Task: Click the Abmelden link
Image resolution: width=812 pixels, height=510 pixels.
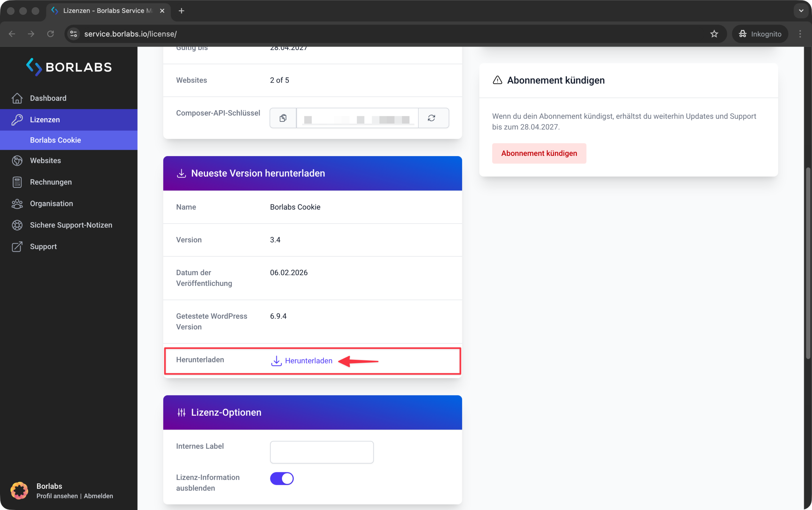Action: pyautogui.click(x=98, y=496)
